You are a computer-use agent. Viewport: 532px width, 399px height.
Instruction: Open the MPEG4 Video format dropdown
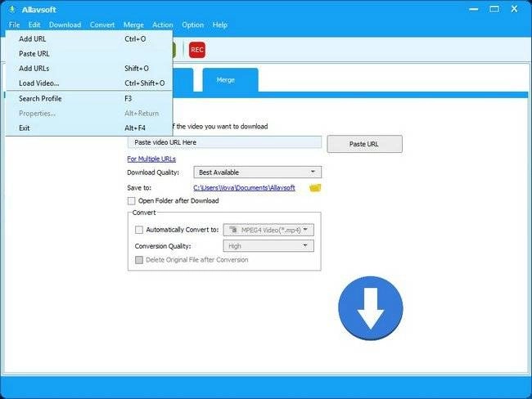point(268,230)
